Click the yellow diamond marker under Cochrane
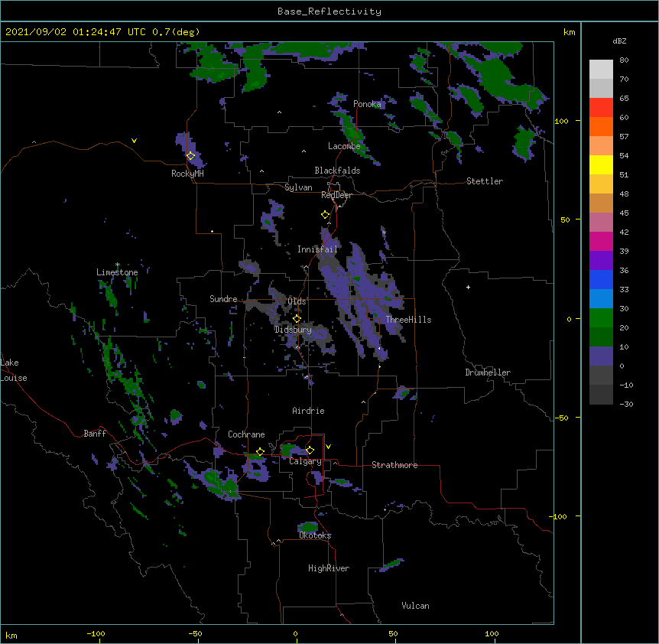 (x=260, y=452)
